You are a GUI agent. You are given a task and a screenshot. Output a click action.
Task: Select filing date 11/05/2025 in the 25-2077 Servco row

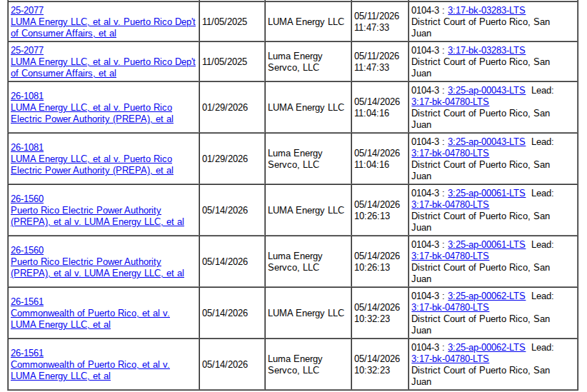(x=225, y=62)
